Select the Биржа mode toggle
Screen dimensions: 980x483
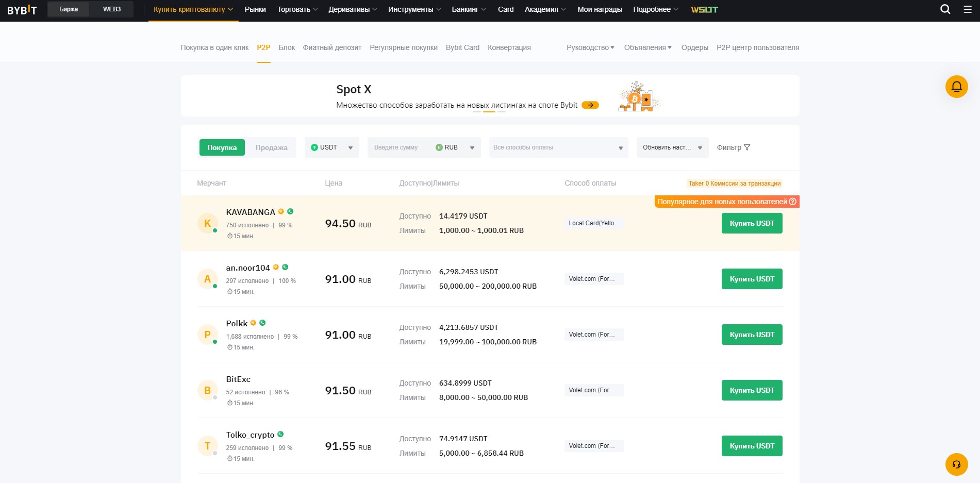coord(69,9)
